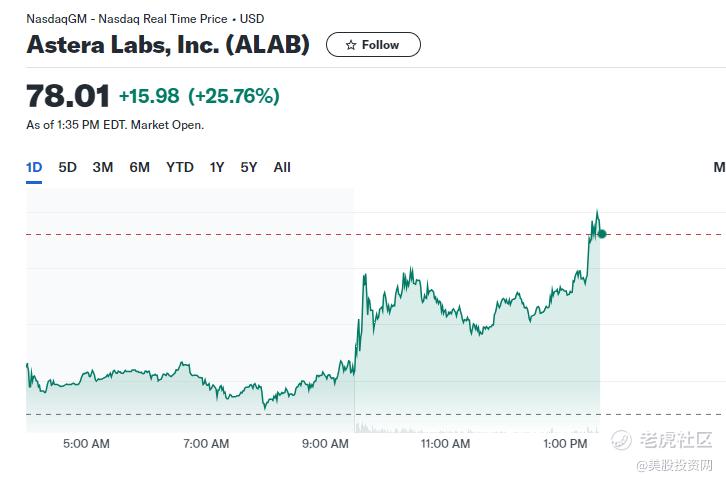This screenshot has width=726, height=482.
Task: Click the 78.01 price value
Action: tap(68, 96)
